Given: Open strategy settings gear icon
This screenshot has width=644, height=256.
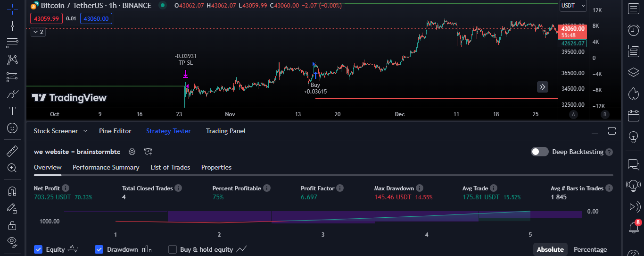Looking at the screenshot, I should (132, 152).
